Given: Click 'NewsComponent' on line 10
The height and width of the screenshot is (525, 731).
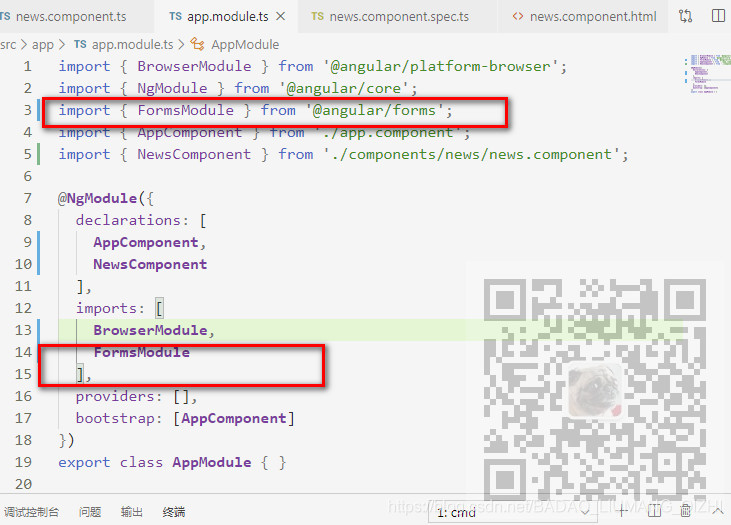Looking at the screenshot, I should coord(150,264).
